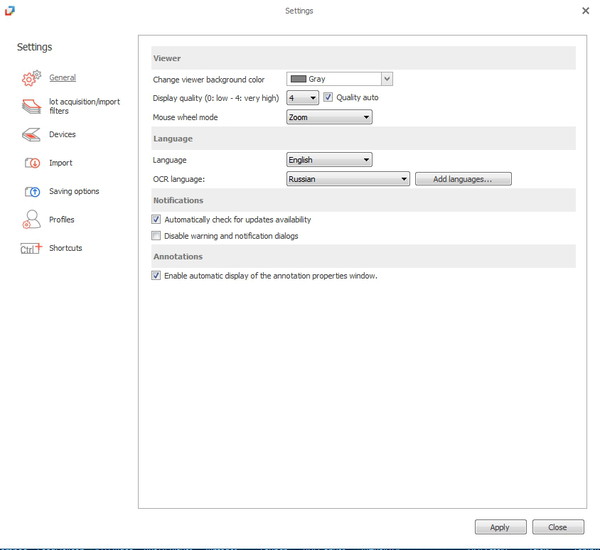The width and height of the screenshot is (600, 550).
Task: Toggle the Quality auto checkbox
Action: (x=328, y=98)
